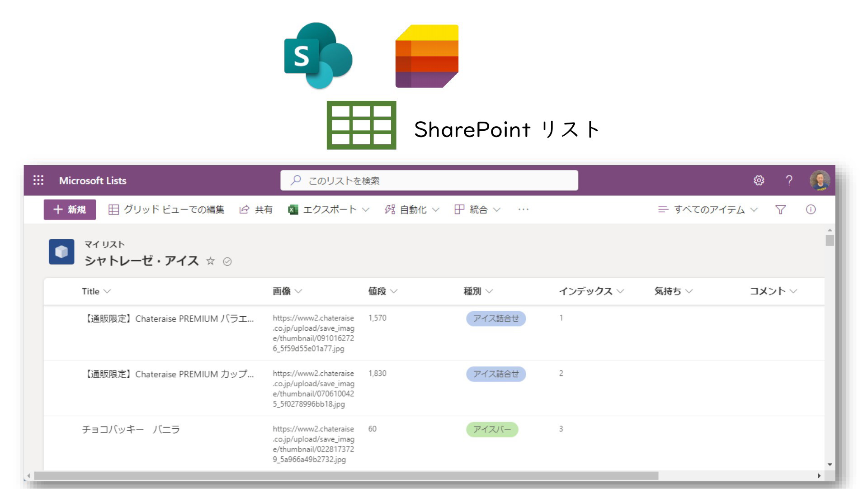Open the info details pane icon
868x489 pixels.
tap(811, 209)
